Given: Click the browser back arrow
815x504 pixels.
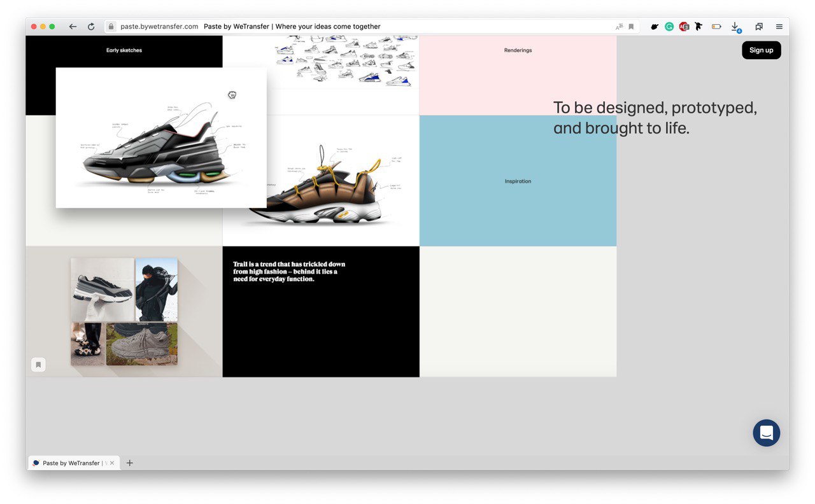Looking at the screenshot, I should click(73, 27).
